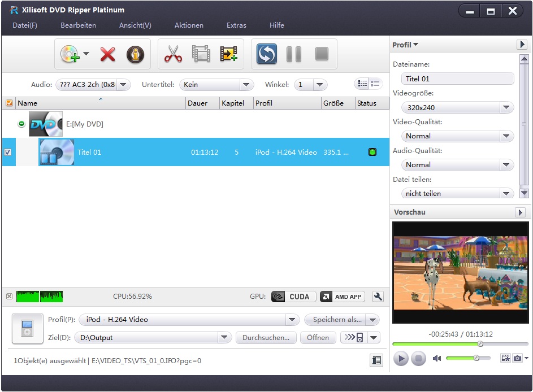Open the snapshot options small arrow

(x=527, y=358)
